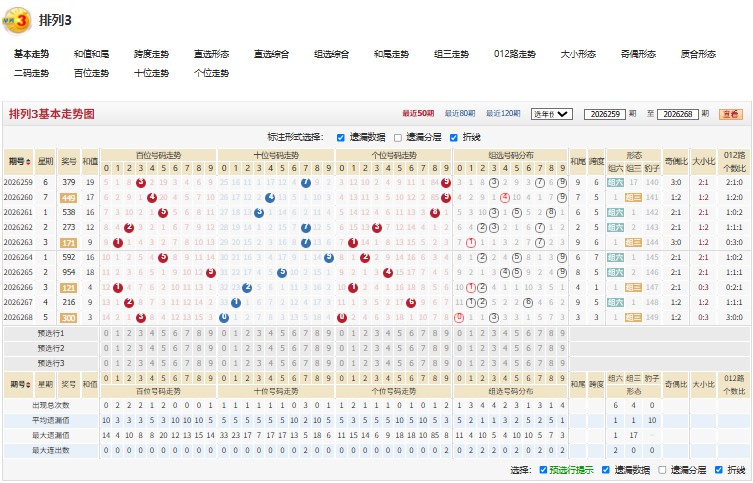Click blue ball 7 in row 2026259 十位
753x483 pixels.
tap(305, 182)
